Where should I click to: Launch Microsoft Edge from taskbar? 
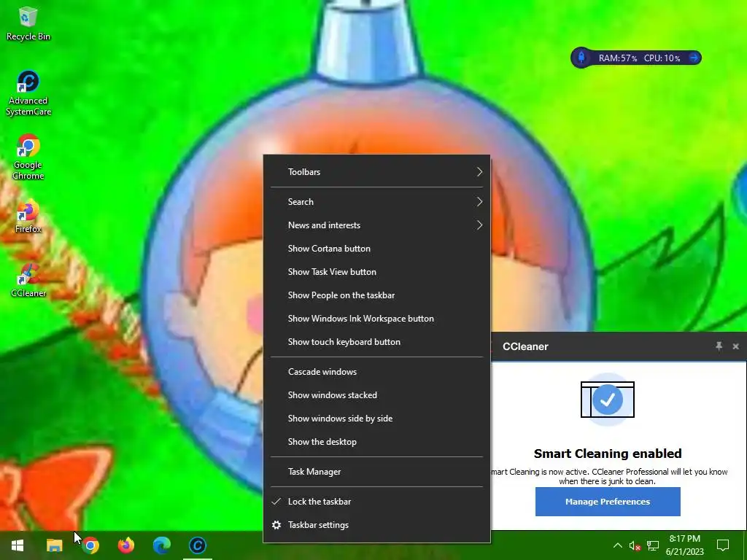coord(161,545)
